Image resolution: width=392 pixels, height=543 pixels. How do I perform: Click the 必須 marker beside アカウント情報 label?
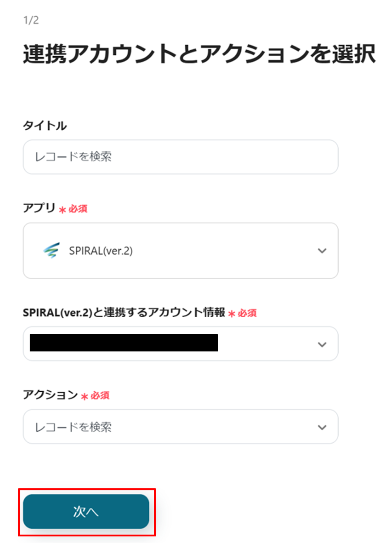pos(243,313)
